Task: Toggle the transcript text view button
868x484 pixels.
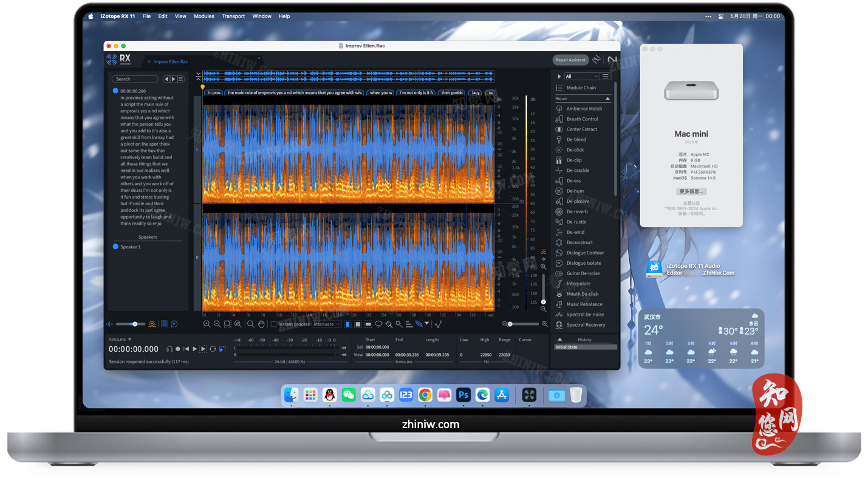Action: click(x=164, y=324)
